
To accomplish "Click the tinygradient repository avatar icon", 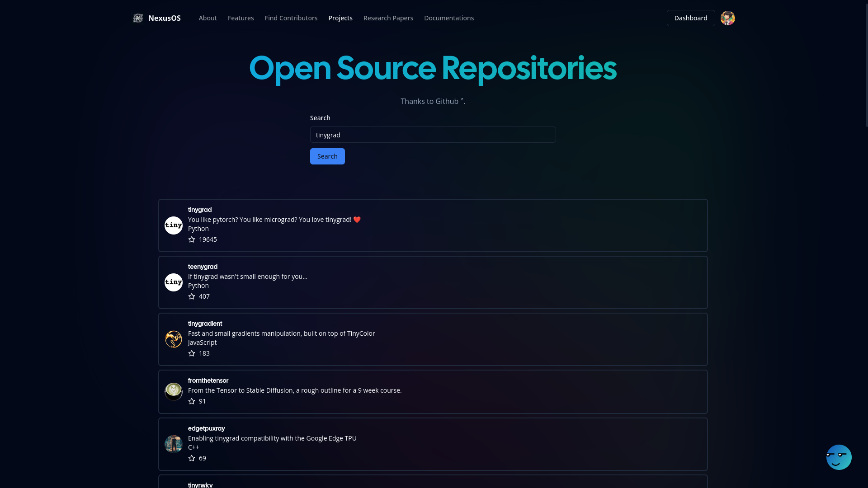I will click(174, 339).
